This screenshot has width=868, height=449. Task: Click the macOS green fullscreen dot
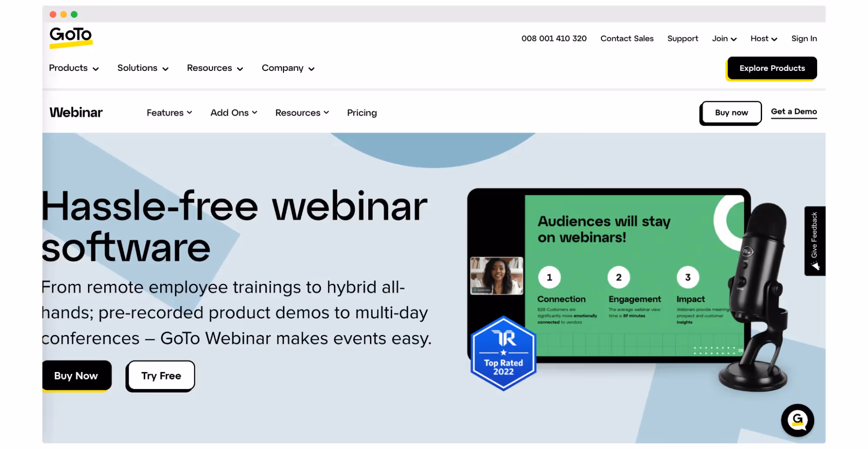point(74,14)
